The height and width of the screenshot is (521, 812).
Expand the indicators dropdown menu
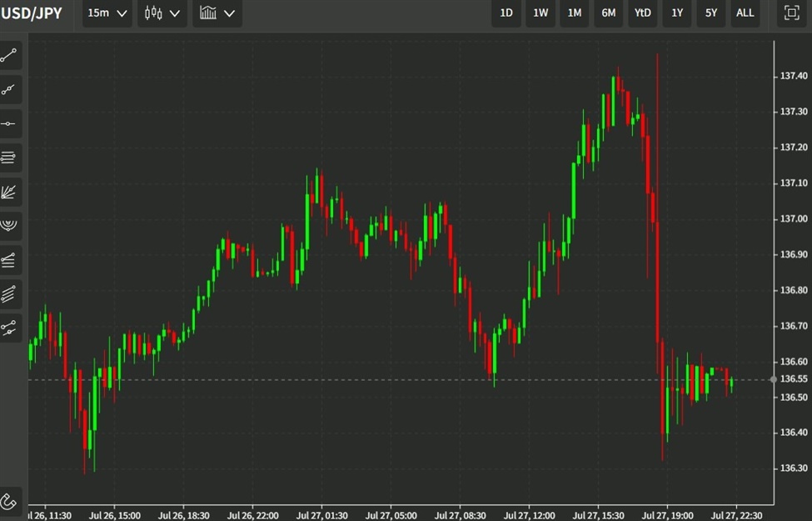pos(217,13)
